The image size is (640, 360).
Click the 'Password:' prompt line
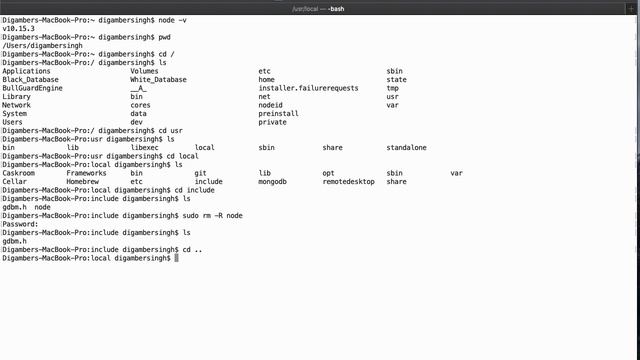pyautogui.click(x=20, y=224)
